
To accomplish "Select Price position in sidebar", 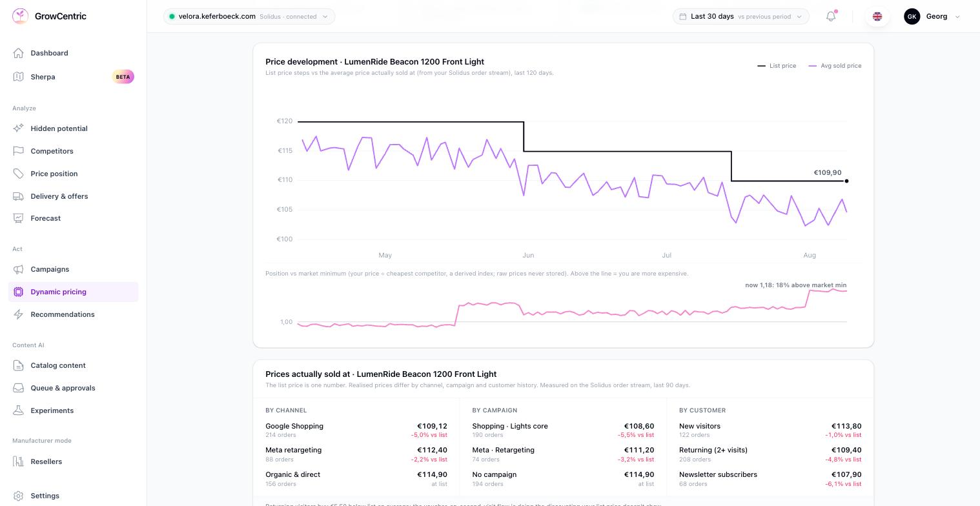I will (74, 174).
